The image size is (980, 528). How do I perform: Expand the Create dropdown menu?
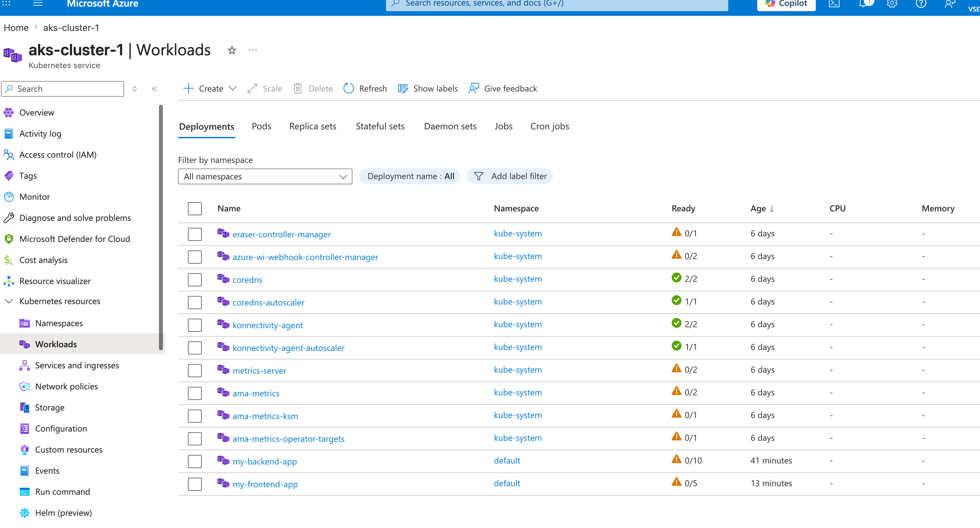click(x=210, y=88)
